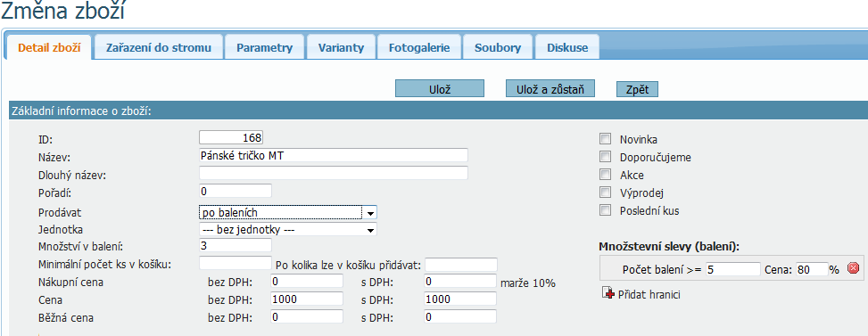868x336 pixels.
Task: Tick the Doporučujeme checkbox
Action: tap(605, 157)
